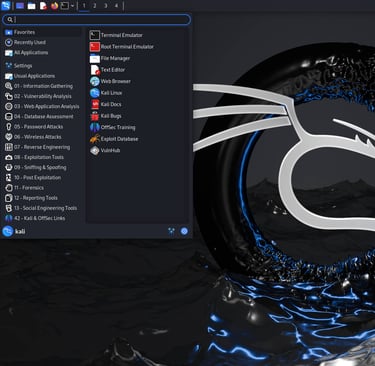Show the All Applications category
Viewport: 375px width, 366px height.
[43, 53]
